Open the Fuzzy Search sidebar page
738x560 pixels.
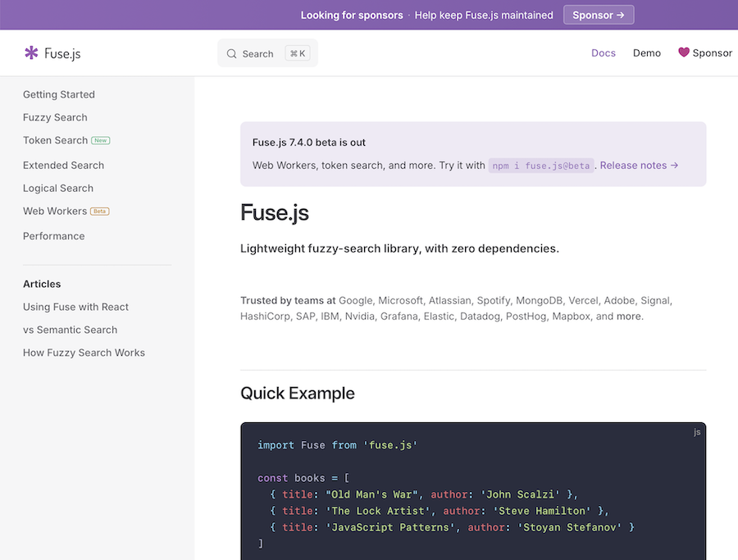tap(55, 117)
